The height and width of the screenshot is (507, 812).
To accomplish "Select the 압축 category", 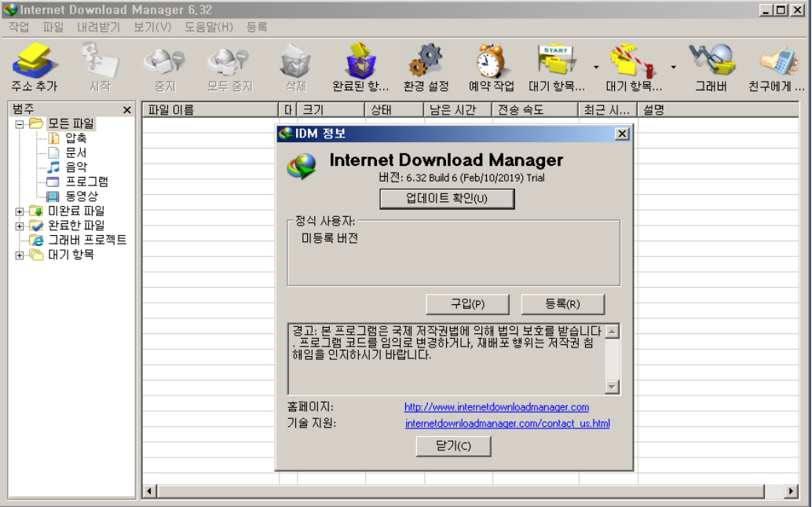I will click(x=75, y=138).
